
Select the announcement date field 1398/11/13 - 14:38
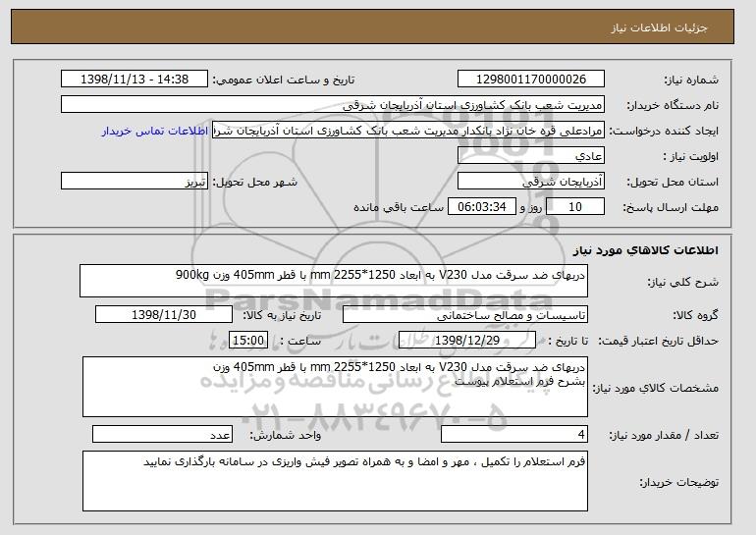pyautogui.click(x=135, y=80)
